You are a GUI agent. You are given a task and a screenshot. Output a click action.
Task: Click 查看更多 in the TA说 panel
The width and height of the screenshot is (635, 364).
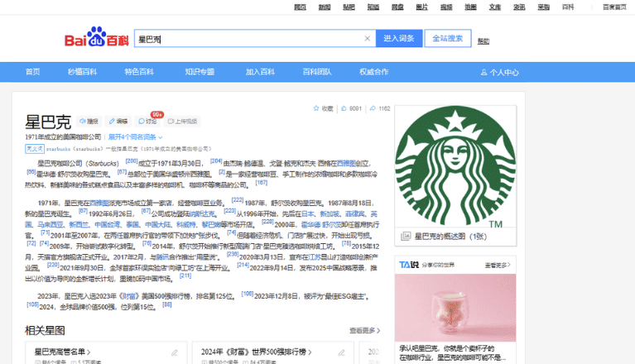point(498,265)
